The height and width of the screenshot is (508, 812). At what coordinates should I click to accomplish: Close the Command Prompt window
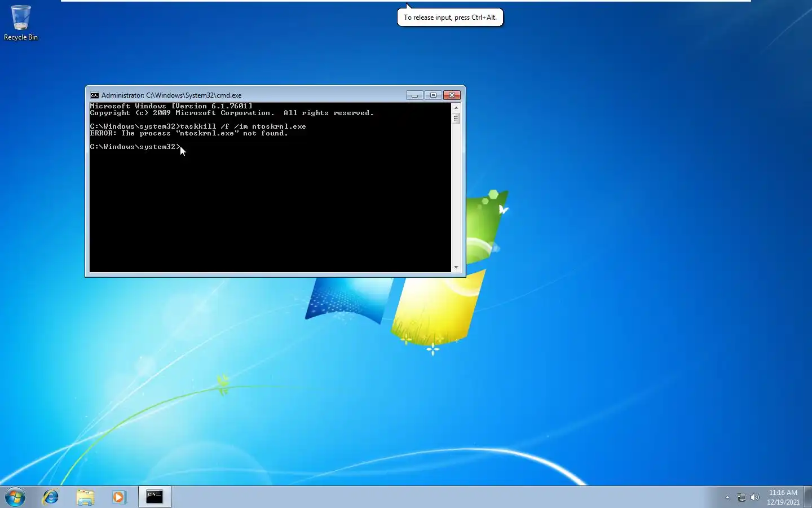tap(452, 95)
